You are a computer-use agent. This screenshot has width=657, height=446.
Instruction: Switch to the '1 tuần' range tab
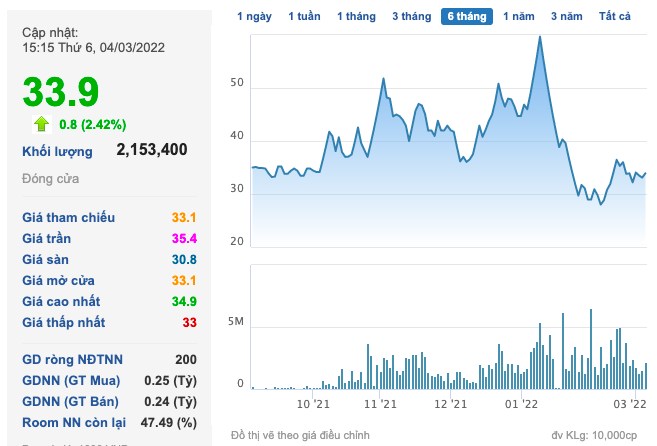[x=305, y=17]
